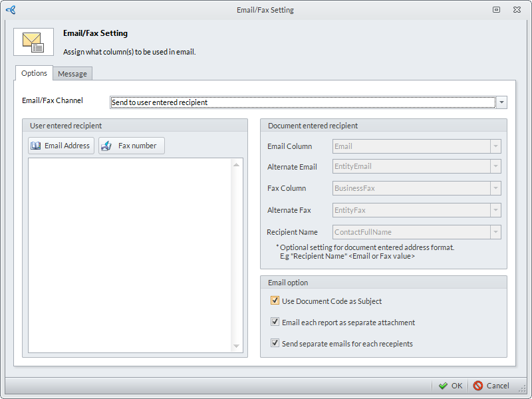Uncheck Use Document Code as Subject

pos(275,301)
